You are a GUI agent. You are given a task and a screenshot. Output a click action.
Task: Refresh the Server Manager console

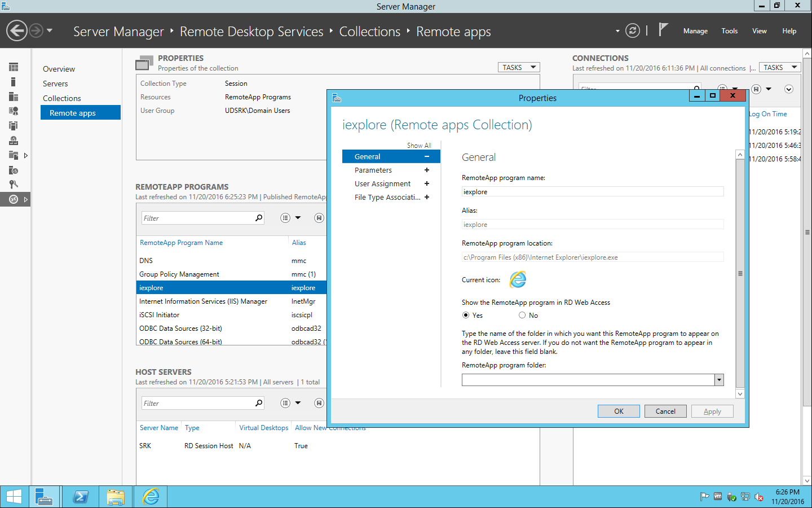tap(632, 31)
